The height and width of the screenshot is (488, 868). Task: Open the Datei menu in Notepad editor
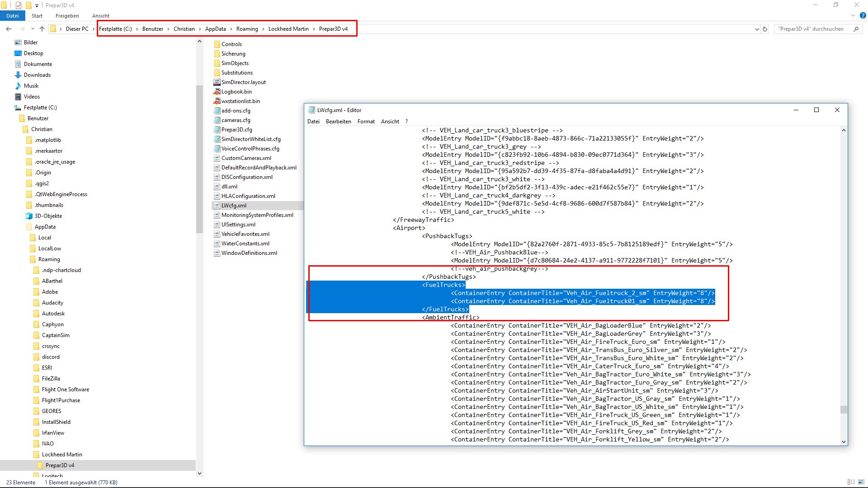coord(313,122)
